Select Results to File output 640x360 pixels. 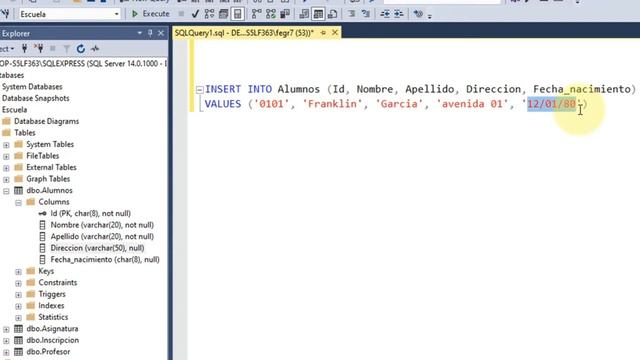coord(332,14)
